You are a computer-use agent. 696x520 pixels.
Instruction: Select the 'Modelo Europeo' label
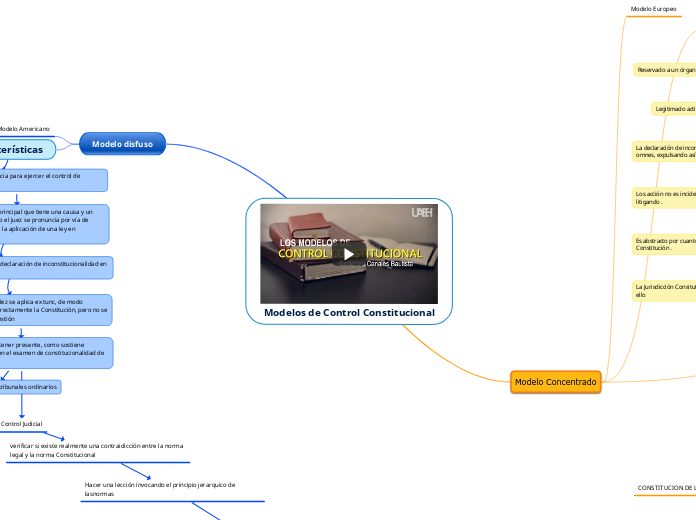coord(653,9)
